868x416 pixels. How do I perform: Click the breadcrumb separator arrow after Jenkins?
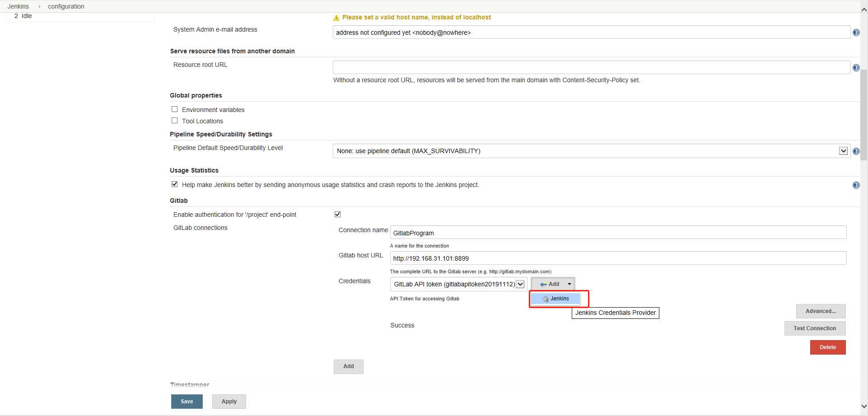click(x=39, y=6)
